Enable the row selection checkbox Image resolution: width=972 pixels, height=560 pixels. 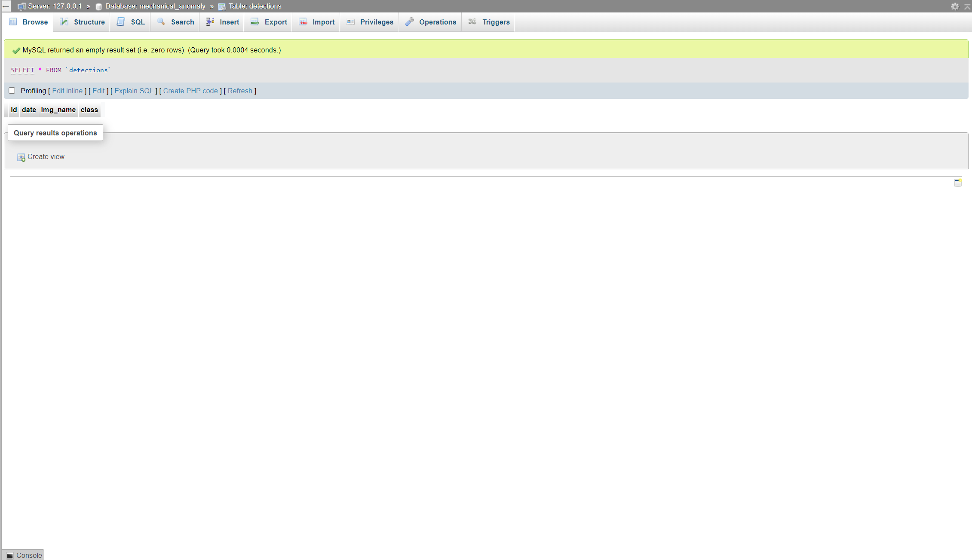(12, 90)
